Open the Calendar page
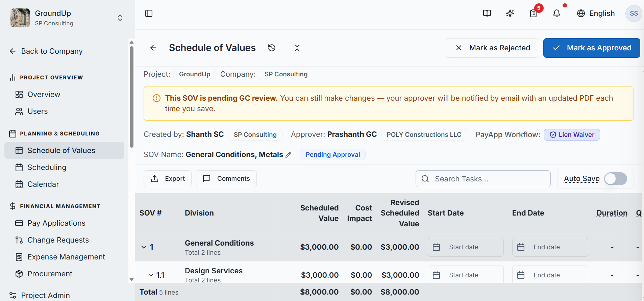644x301 pixels. [x=64, y=184]
